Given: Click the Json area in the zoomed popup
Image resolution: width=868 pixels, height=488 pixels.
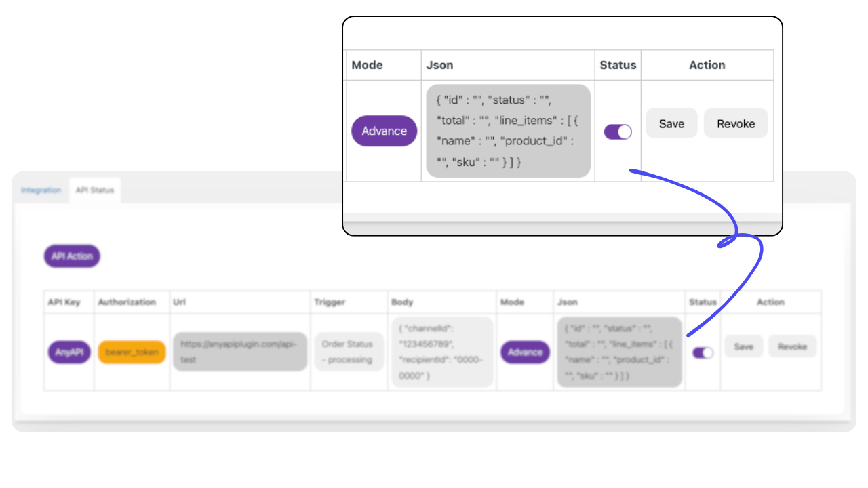Looking at the screenshot, I should click(507, 130).
